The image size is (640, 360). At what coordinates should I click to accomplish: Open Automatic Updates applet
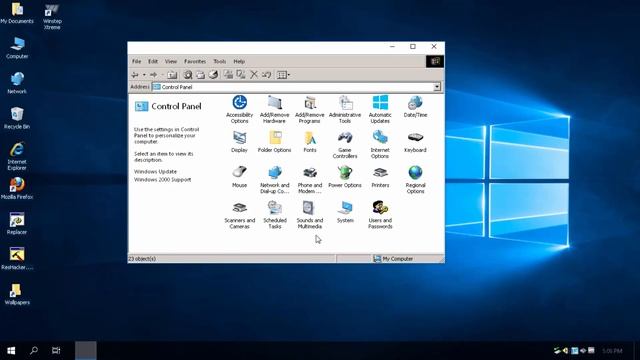click(380, 109)
